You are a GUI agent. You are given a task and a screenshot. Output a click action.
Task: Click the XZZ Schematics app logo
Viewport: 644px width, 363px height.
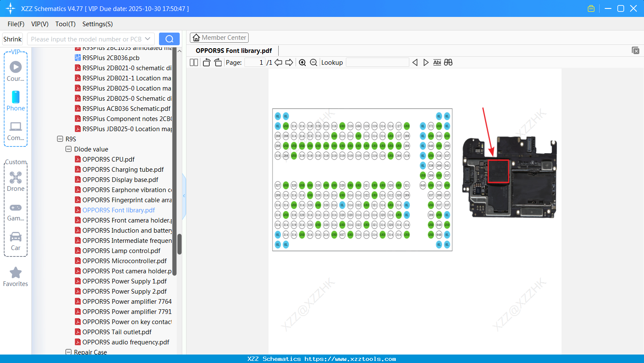(x=10, y=8)
